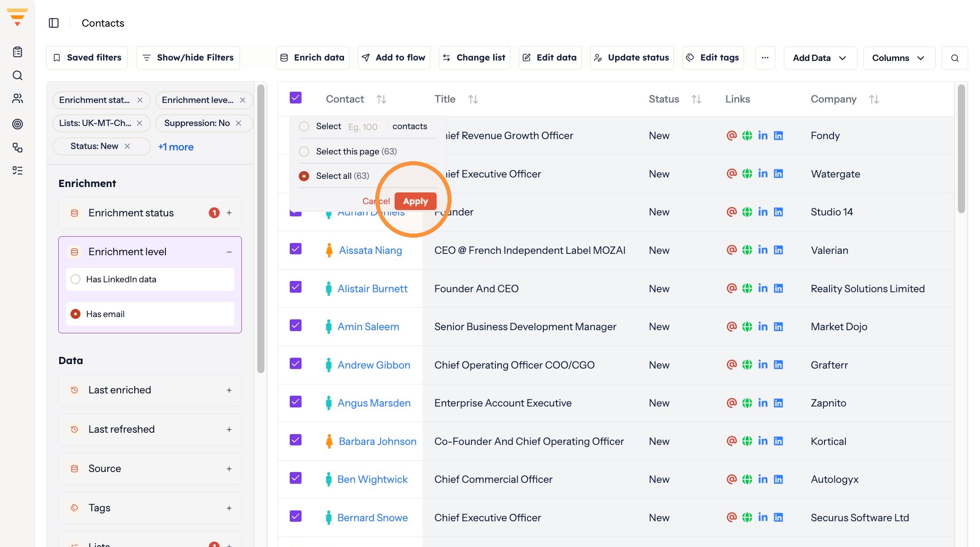
Task: Click the 'Eg. 100' contacts number field
Action: pyautogui.click(x=366, y=127)
